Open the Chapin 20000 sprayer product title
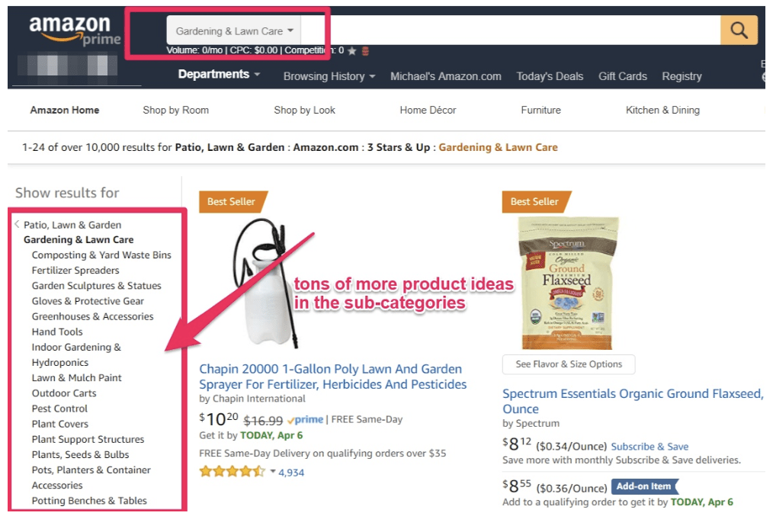The width and height of the screenshot is (773, 532). click(x=333, y=377)
